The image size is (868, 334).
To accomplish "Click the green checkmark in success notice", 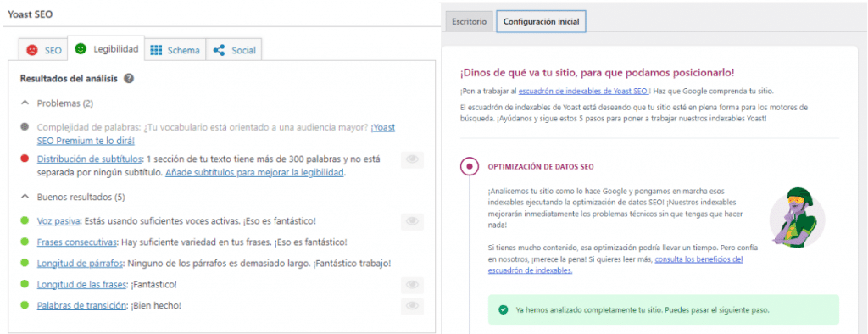I will point(503,309).
